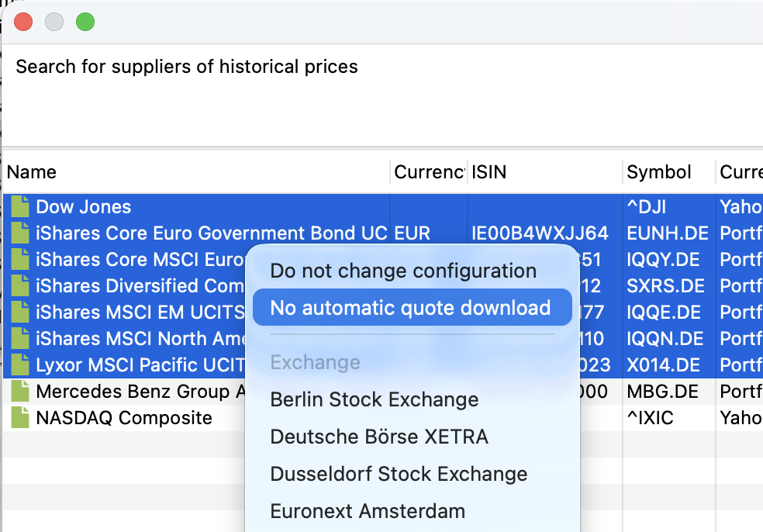The width and height of the screenshot is (763, 532).
Task: Click the Dow Jones security file icon
Action: coord(20,207)
